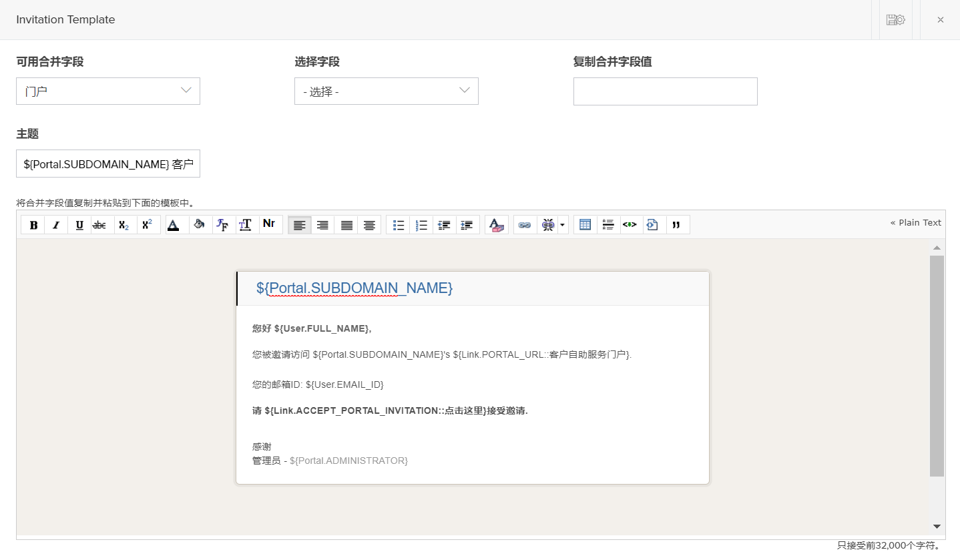Click the superscript icon
This screenshot has height=560, width=960.
(x=147, y=225)
